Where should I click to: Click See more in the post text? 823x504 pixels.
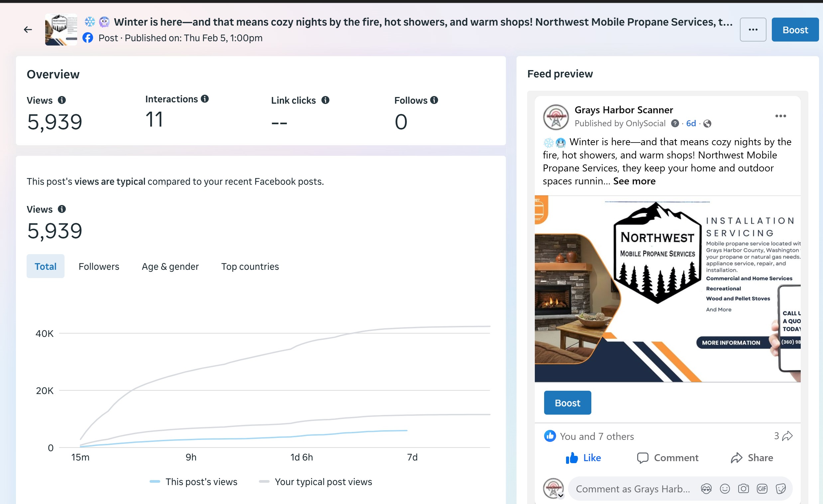point(634,181)
